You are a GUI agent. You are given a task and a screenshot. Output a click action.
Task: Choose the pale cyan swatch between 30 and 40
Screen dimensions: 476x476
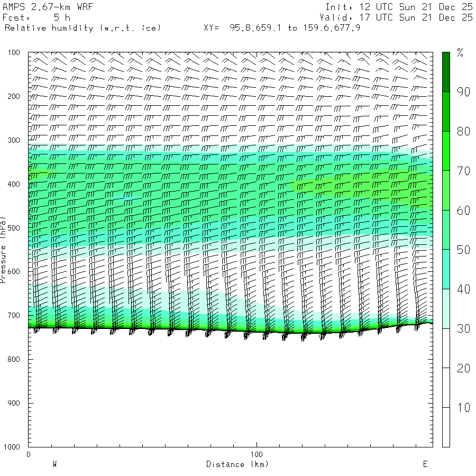tap(446, 308)
